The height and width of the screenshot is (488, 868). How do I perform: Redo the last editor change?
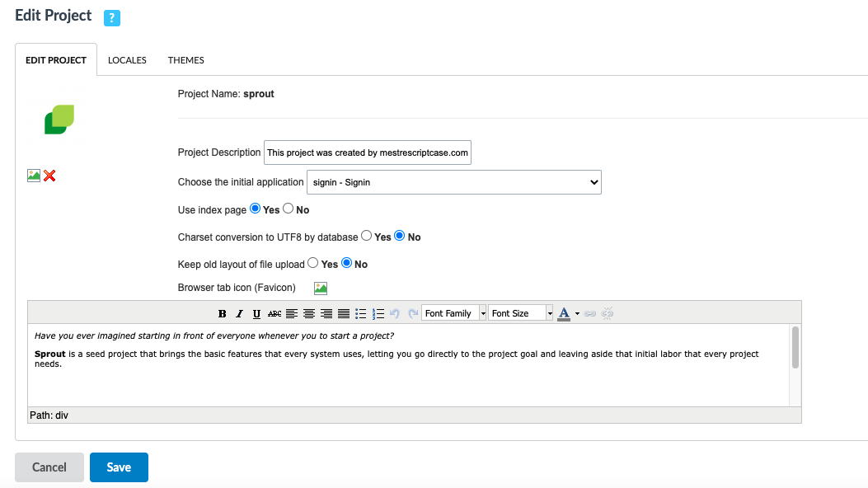[413, 314]
